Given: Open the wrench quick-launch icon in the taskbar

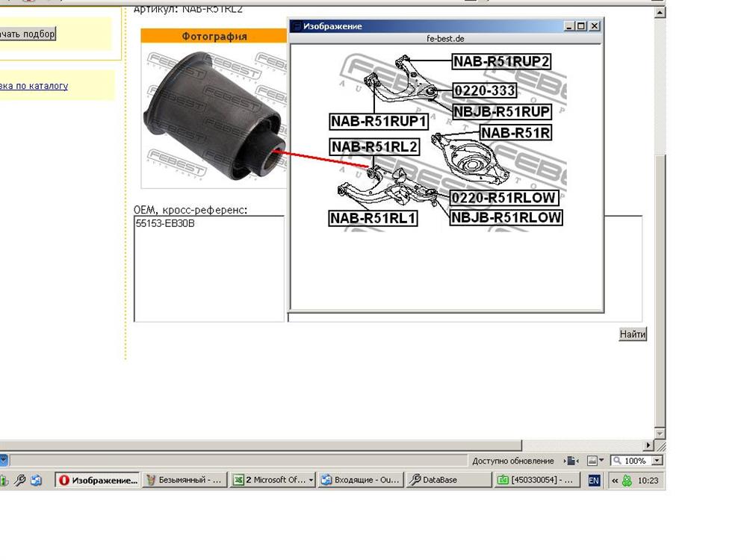Looking at the screenshot, I should (x=19, y=480).
